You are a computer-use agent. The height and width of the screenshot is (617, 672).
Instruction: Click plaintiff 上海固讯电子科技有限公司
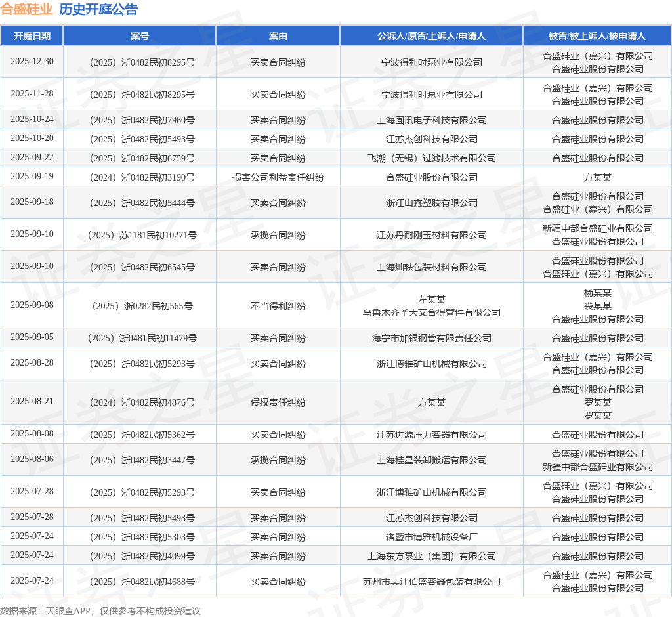432,120
